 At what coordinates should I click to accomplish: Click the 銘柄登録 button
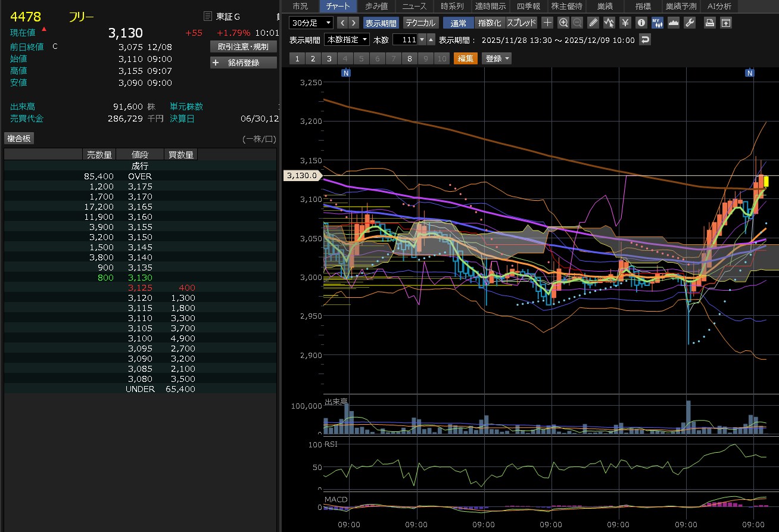pyautogui.click(x=243, y=63)
